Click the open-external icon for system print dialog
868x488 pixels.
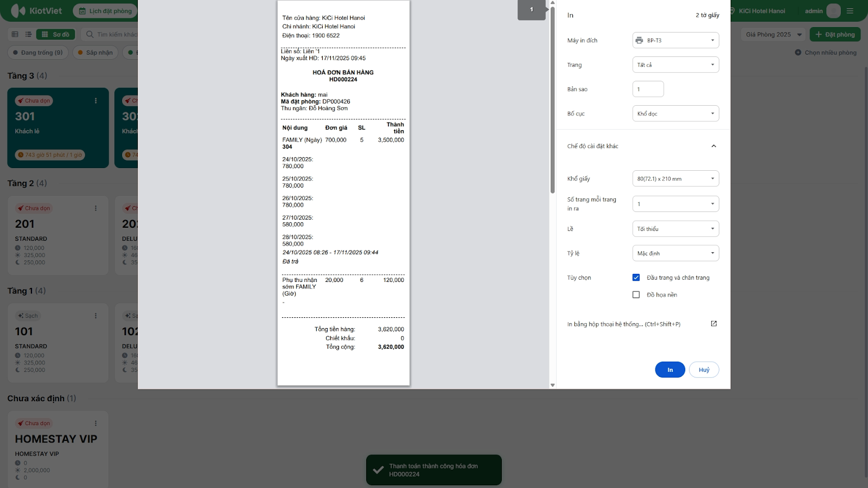click(714, 324)
